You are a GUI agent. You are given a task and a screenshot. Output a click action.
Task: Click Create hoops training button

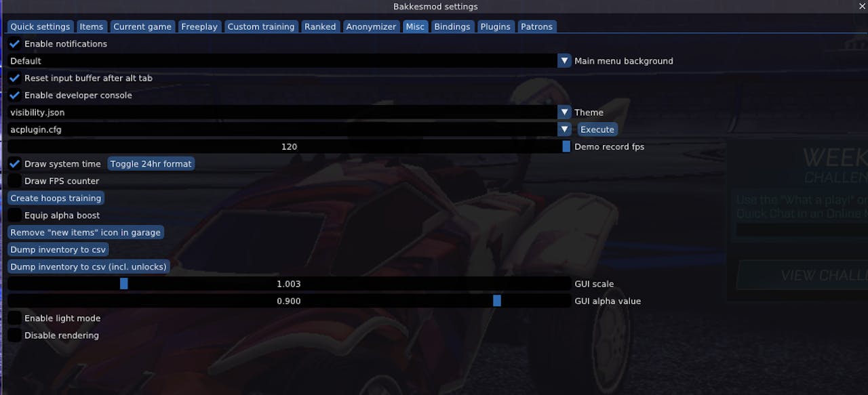(x=56, y=199)
